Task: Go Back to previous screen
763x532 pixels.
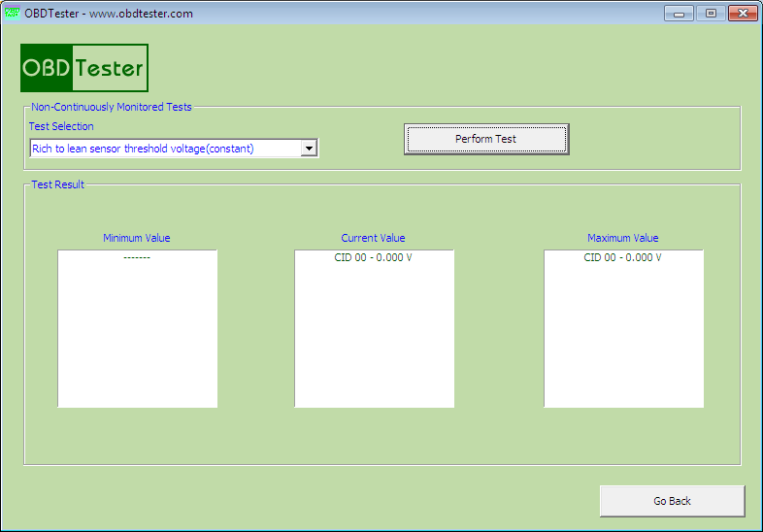Action: [x=672, y=501]
